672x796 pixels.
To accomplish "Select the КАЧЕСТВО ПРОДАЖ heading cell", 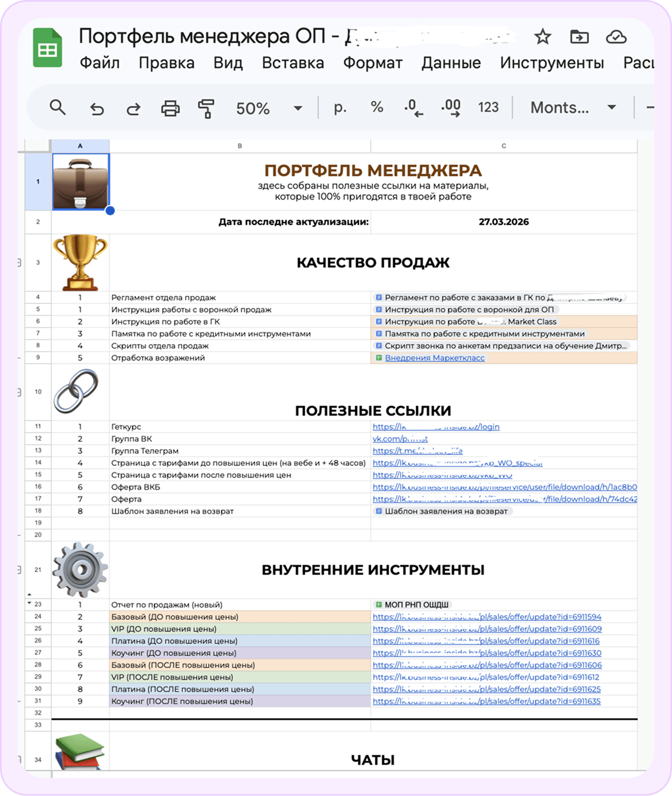I will (373, 263).
